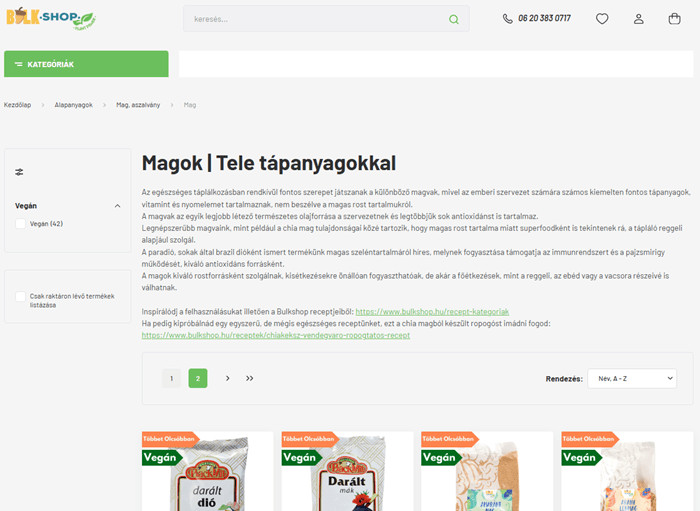
Task: Collapse the Vegán filter section
Action: click(117, 206)
